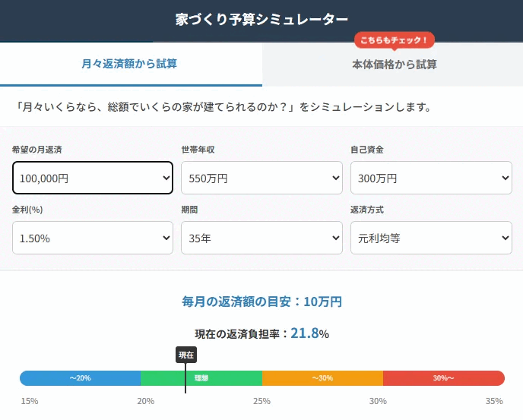Screen dimensions: 523x420
Task: Open the 本体価格から試算 tab
Action: pos(394,65)
